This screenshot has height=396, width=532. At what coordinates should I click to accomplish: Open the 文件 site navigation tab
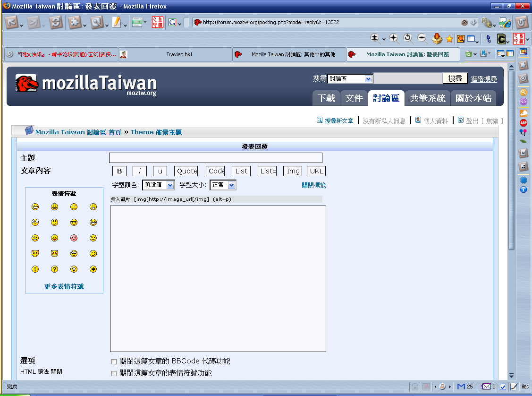pos(354,98)
